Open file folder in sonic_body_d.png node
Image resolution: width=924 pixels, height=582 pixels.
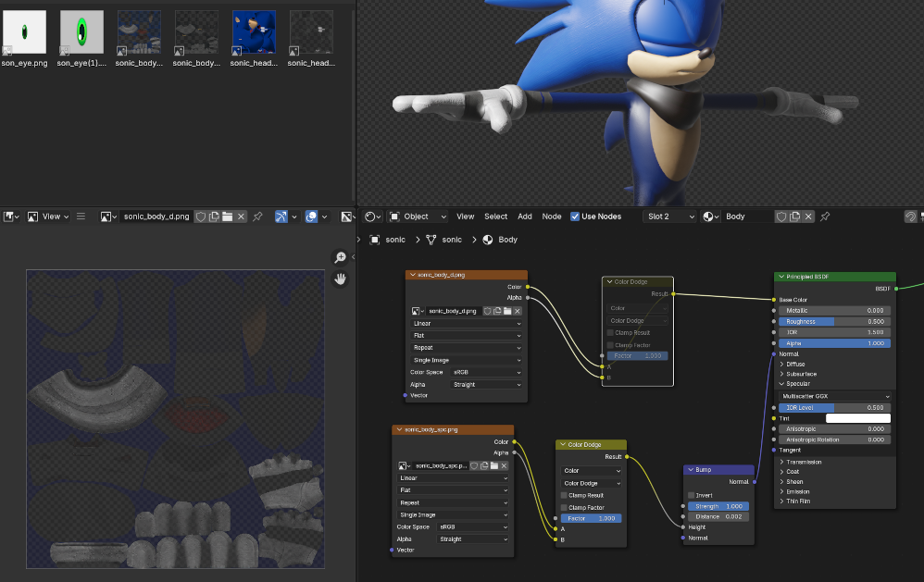click(507, 311)
